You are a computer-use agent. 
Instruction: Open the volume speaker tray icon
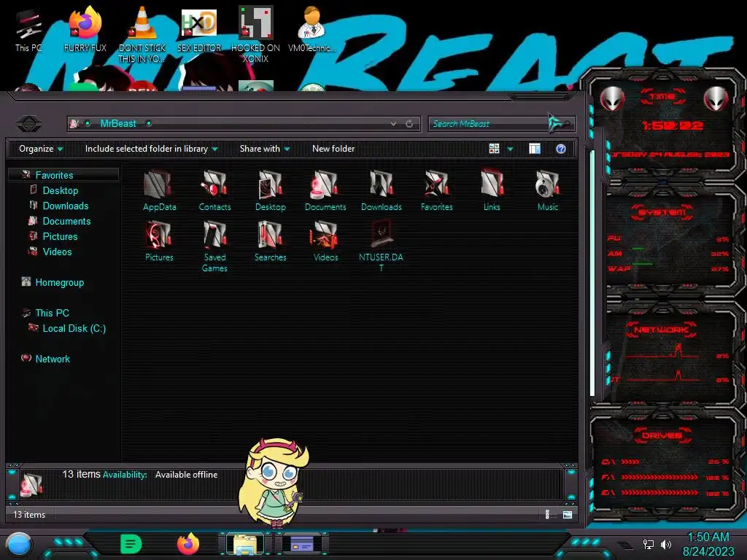[666, 544]
